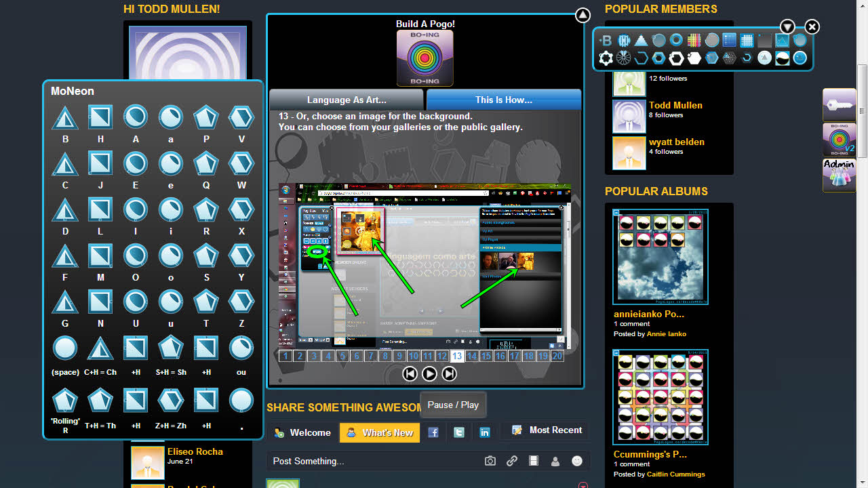This screenshot has width=868, height=488.
Task: Switch to the Language As Art tab
Action: (347, 100)
